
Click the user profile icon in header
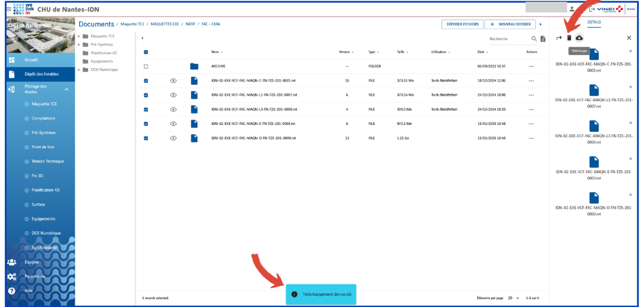click(572, 9)
